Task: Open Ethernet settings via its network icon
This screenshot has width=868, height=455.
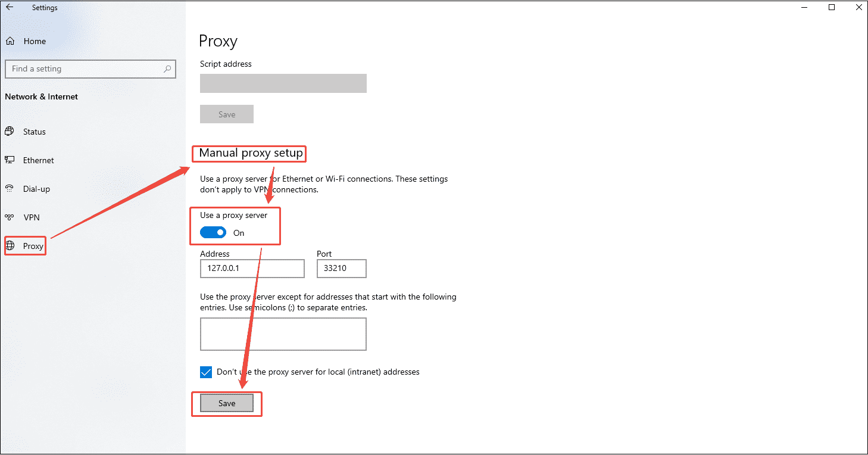Action: (10, 160)
